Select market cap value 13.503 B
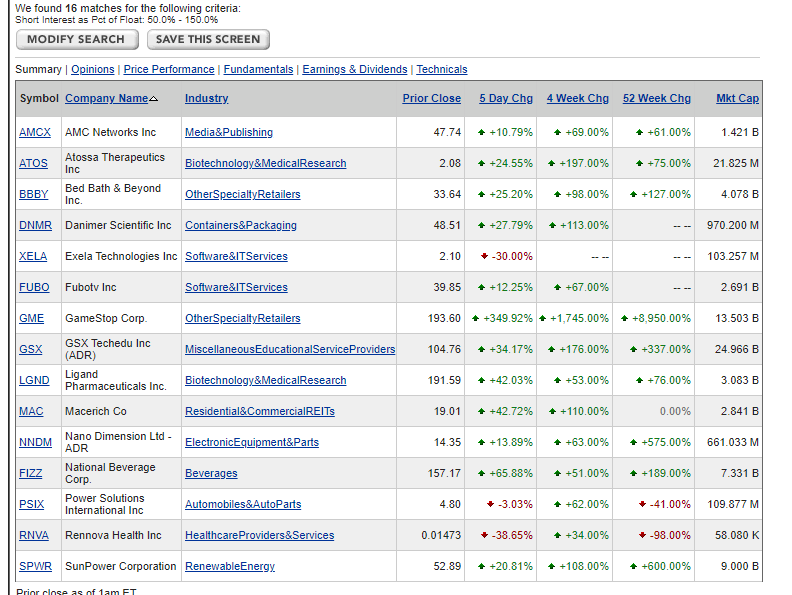The image size is (792, 595). coord(737,319)
